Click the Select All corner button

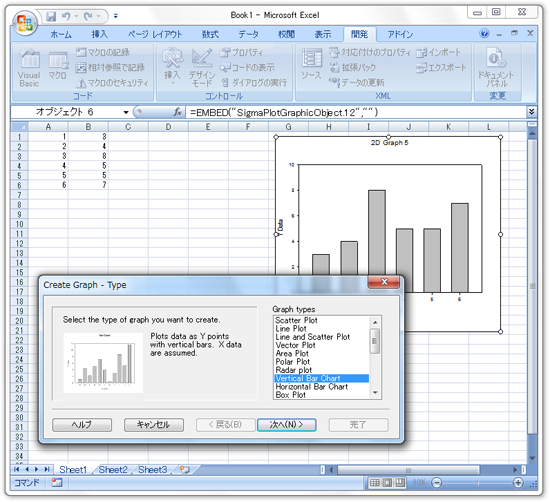point(19,127)
